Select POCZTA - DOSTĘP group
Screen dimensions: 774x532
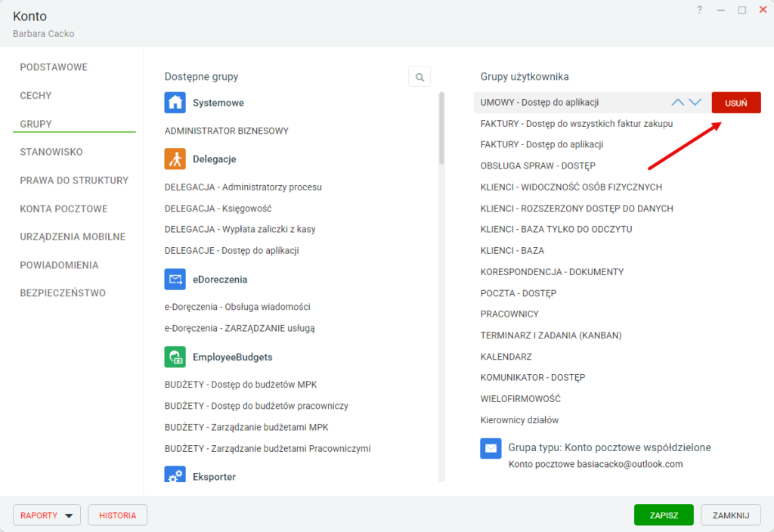tap(519, 293)
